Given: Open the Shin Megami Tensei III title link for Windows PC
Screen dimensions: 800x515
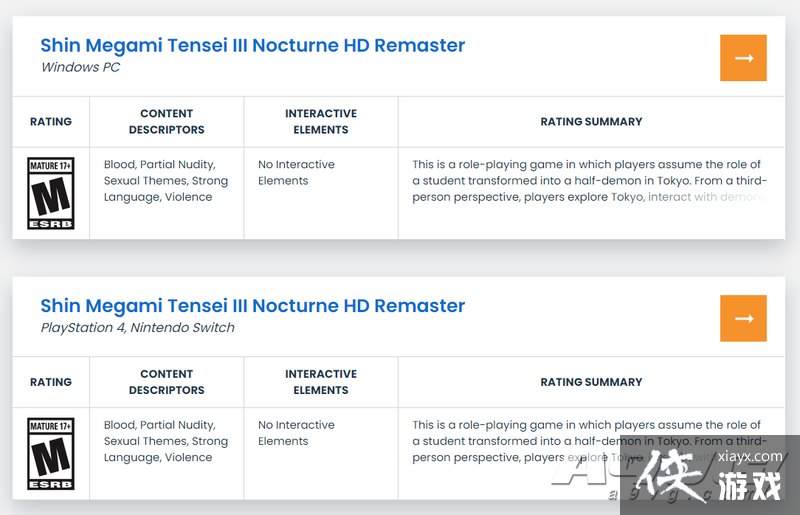Looking at the screenshot, I should click(x=253, y=45).
